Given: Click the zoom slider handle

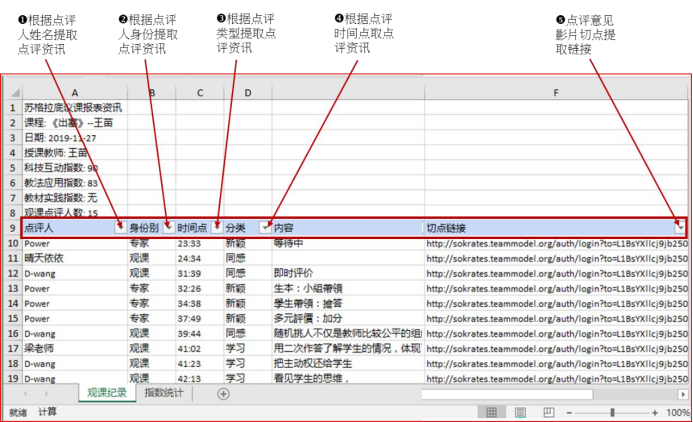Looking at the screenshot, I should 612,412.
